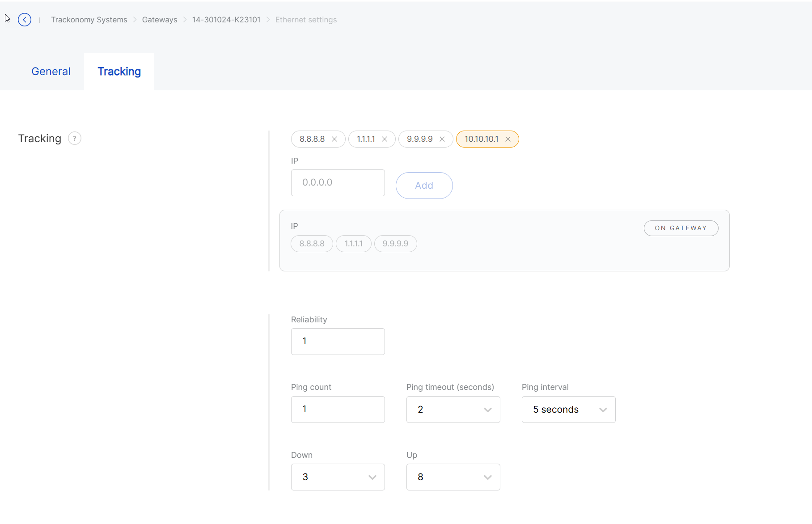Expand the Ping interval dropdown
Image resolution: width=812 pixels, height=524 pixels.
coord(568,410)
